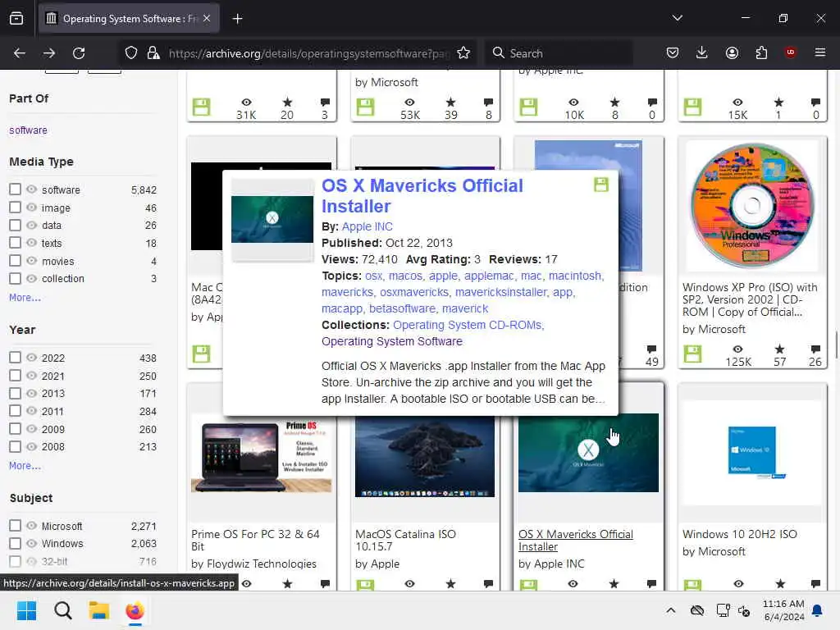Expand More under Media Type
The width and height of the screenshot is (840, 630).
tap(25, 297)
